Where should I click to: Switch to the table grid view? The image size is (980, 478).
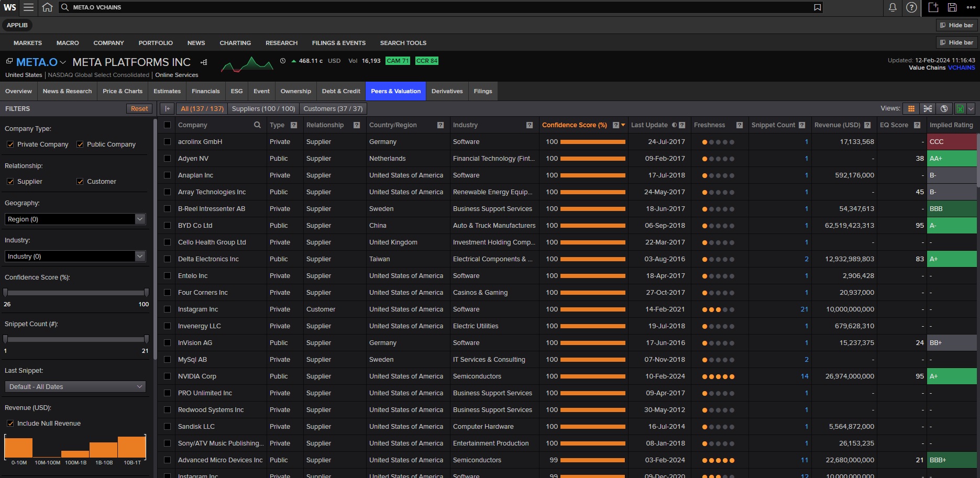click(x=911, y=109)
